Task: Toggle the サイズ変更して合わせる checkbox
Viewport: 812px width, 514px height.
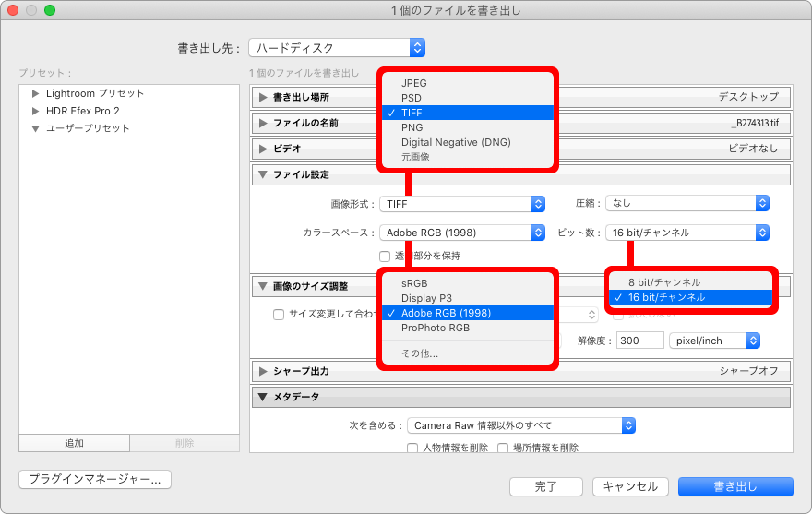Action: click(279, 314)
